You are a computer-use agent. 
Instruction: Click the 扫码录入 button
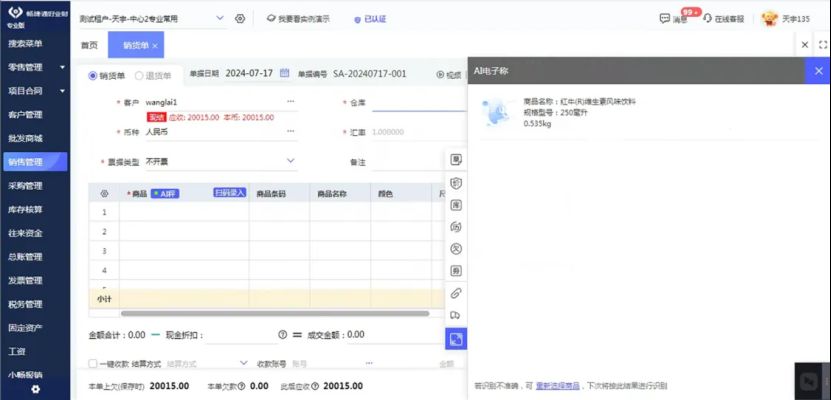point(228,193)
